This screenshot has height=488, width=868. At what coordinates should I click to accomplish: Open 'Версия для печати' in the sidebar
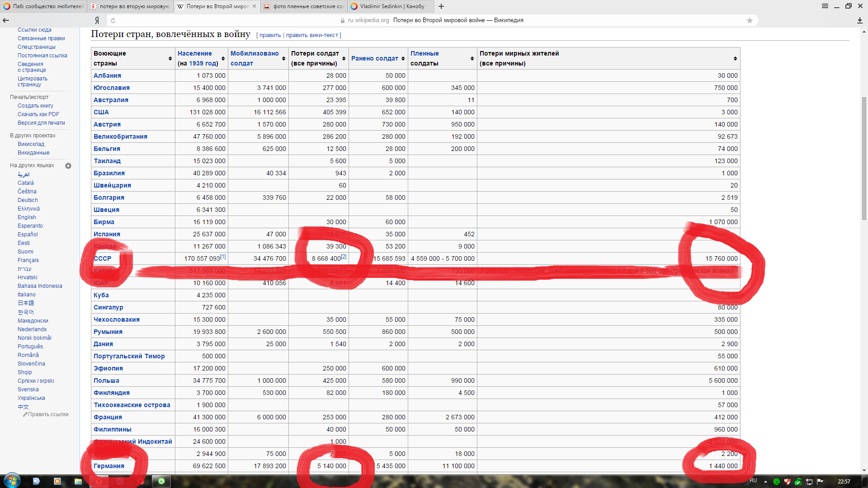[41, 123]
